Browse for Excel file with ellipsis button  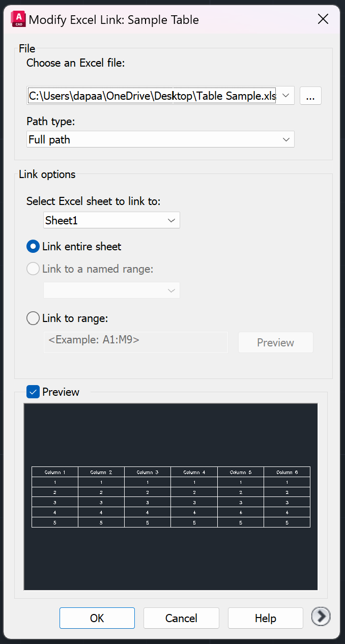click(x=310, y=96)
